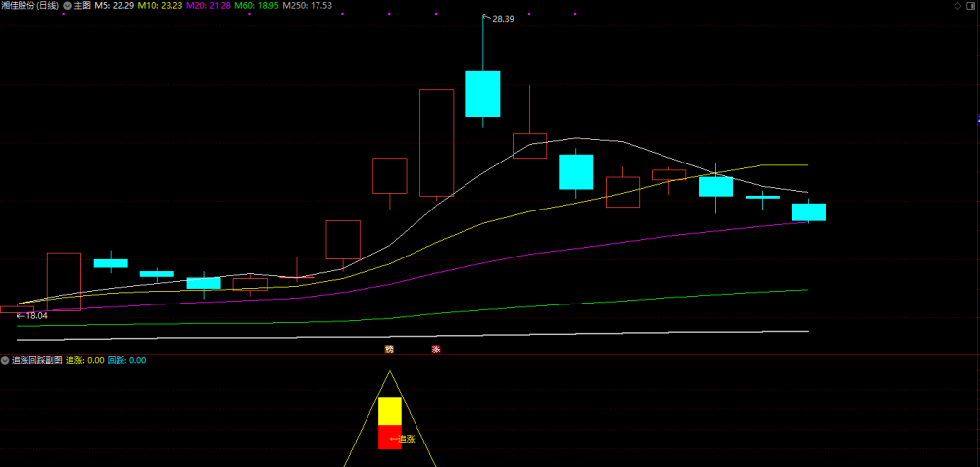Click the 主图 indicator label
The image size is (980, 467).
pyautogui.click(x=82, y=5)
